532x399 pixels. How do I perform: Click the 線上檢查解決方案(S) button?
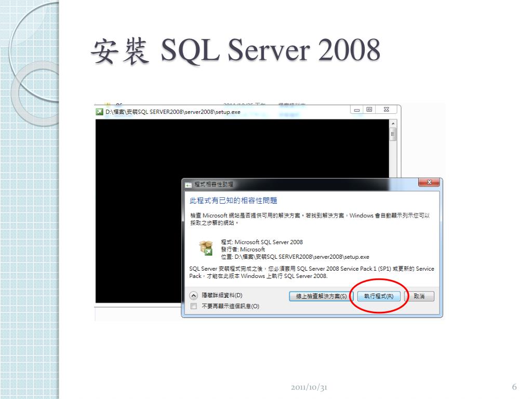pyautogui.click(x=321, y=296)
